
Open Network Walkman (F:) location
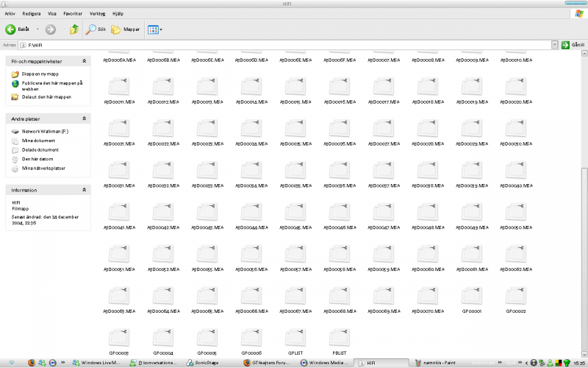click(x=44, y=131)
